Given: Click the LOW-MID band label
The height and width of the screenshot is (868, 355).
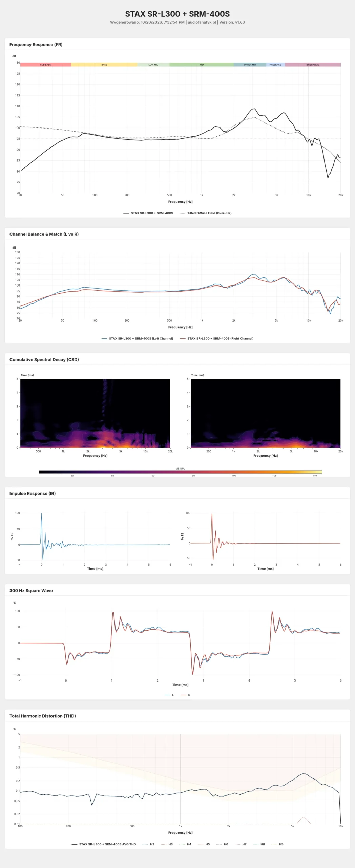Looking at the screenshot, I should 153,65.
